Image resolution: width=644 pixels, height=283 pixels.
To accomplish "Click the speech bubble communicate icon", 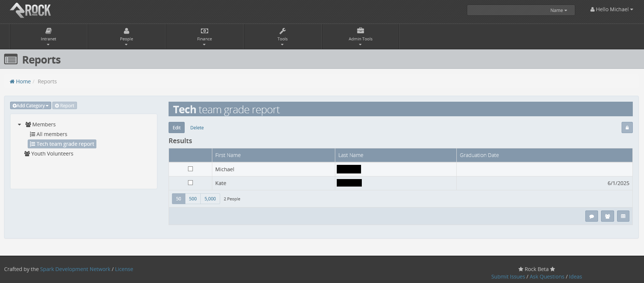I will 591,216.
